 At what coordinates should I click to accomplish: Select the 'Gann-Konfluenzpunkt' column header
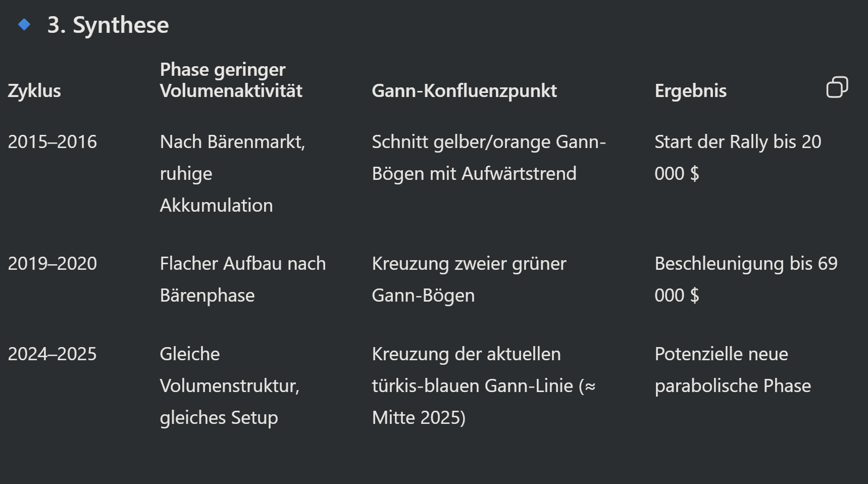pyautogui.click(x=464, y=91)
